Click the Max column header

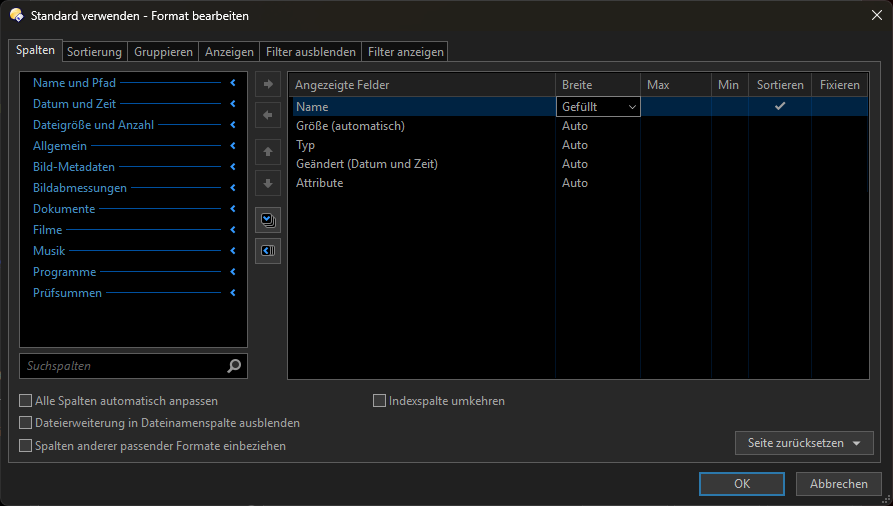[676, 85]
